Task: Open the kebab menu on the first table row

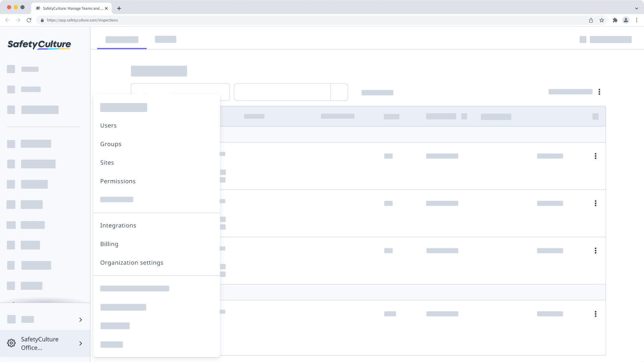Action: pyautogui.click(x=596, y=156)
